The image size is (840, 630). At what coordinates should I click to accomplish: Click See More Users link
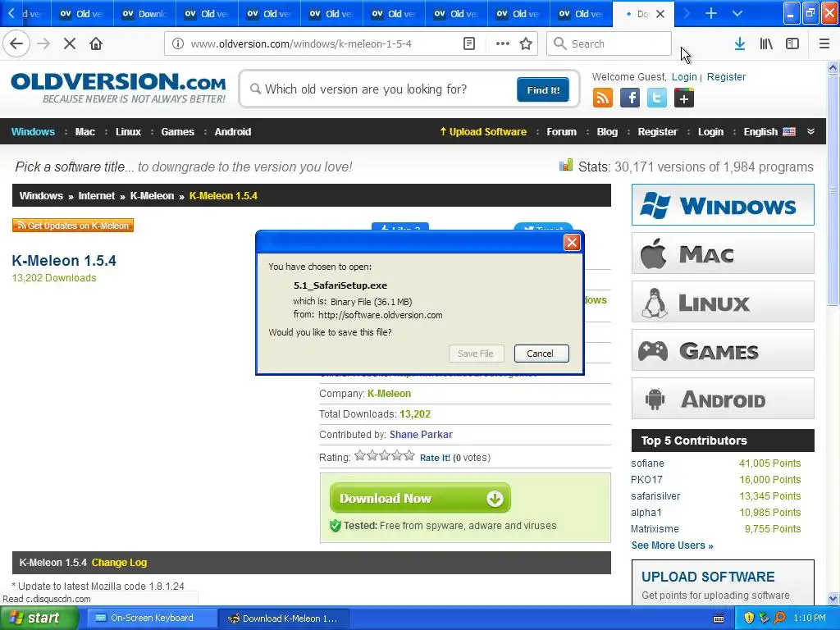point(673,546)
